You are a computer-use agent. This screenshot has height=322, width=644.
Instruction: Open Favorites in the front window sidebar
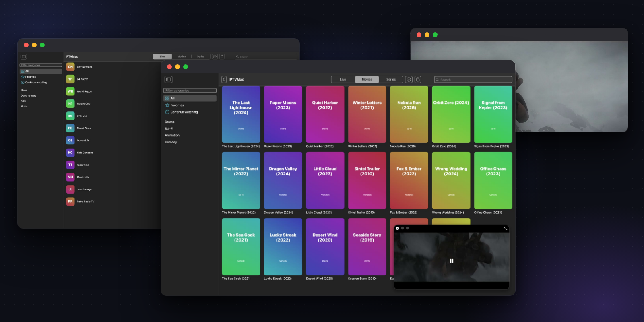(x=190, y=105)
